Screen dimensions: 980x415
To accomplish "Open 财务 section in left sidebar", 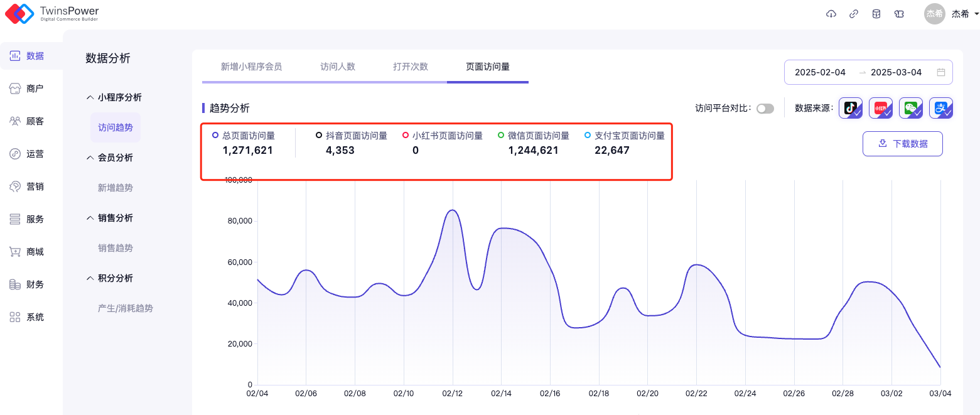I will (28, 284).
